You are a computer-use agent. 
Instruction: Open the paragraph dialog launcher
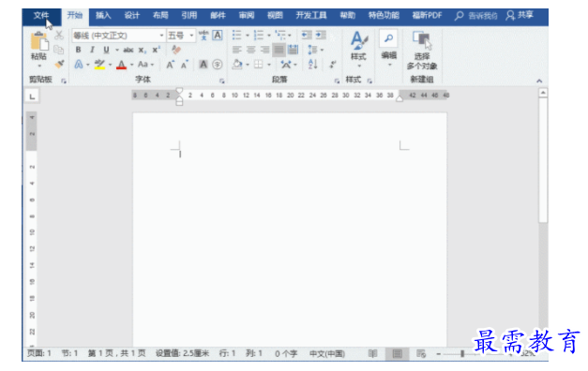click(337, 81)
